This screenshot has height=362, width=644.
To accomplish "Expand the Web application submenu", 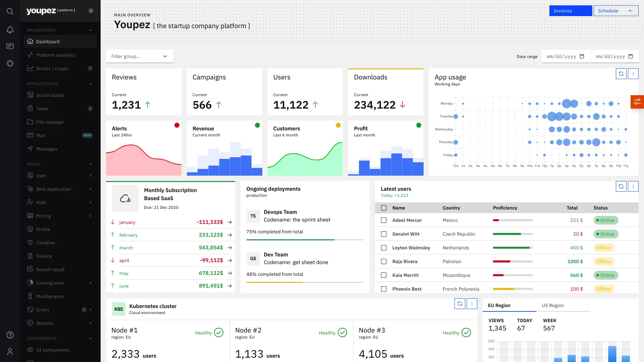I will (91, 189).
